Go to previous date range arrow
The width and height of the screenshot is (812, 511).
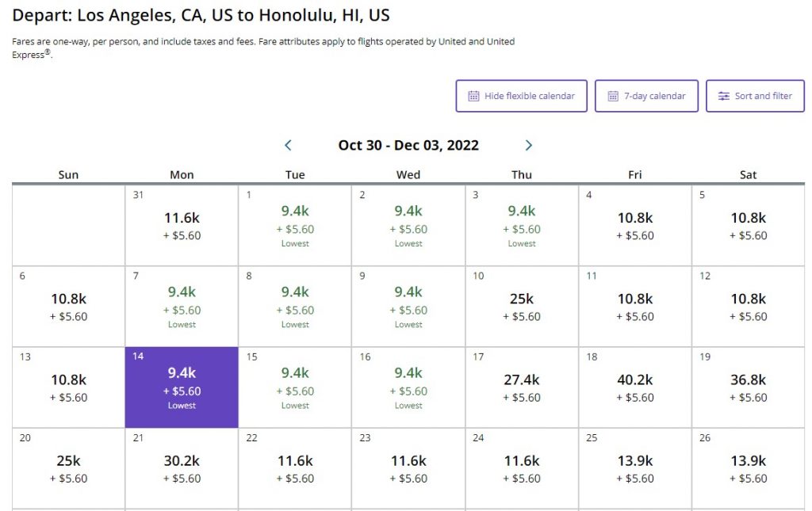(288, 145)
